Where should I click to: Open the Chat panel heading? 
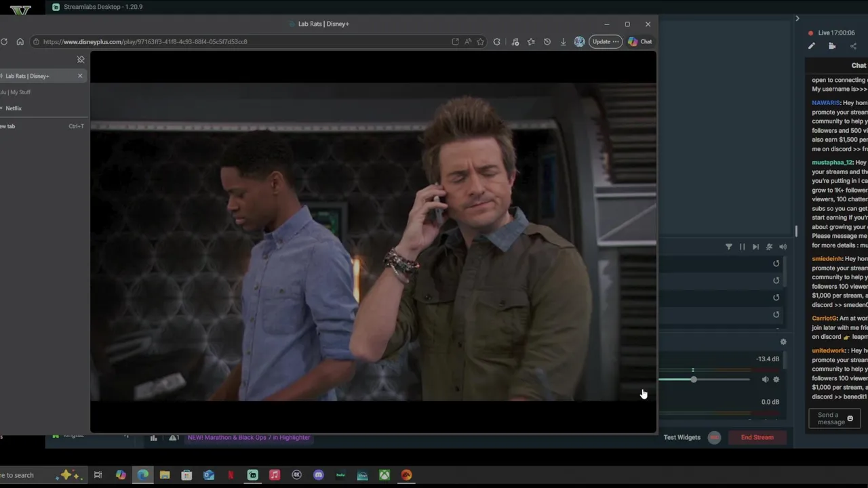[x=859, y=66]
